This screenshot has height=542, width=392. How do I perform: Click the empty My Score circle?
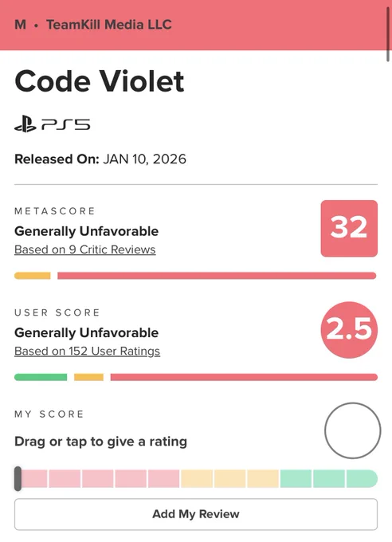353,430
